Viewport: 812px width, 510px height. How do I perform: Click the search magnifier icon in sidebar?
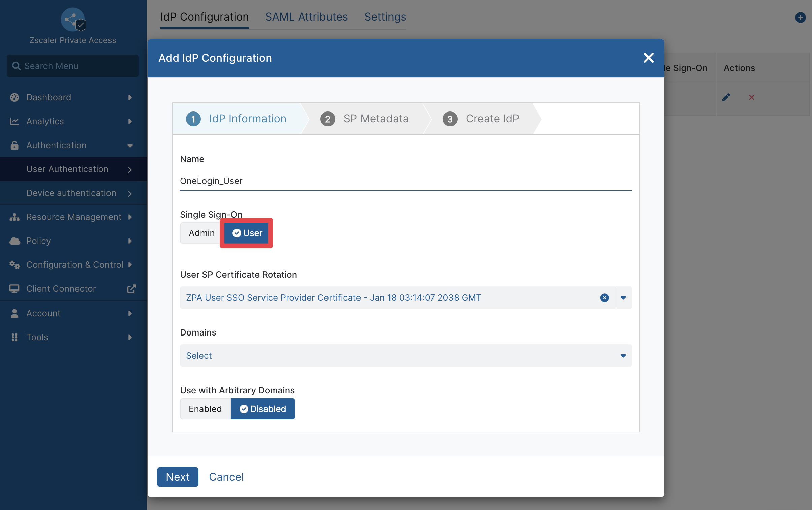(16, 66)
